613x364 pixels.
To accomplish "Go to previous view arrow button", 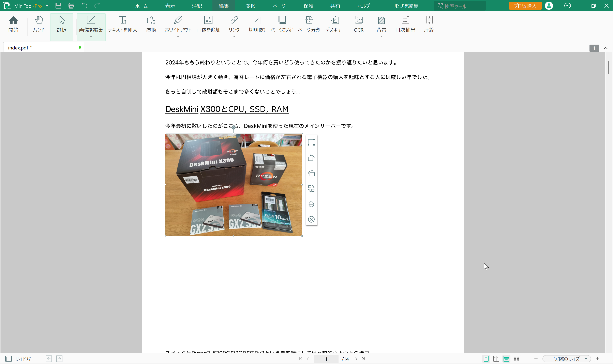I will (x=49, y=359).
